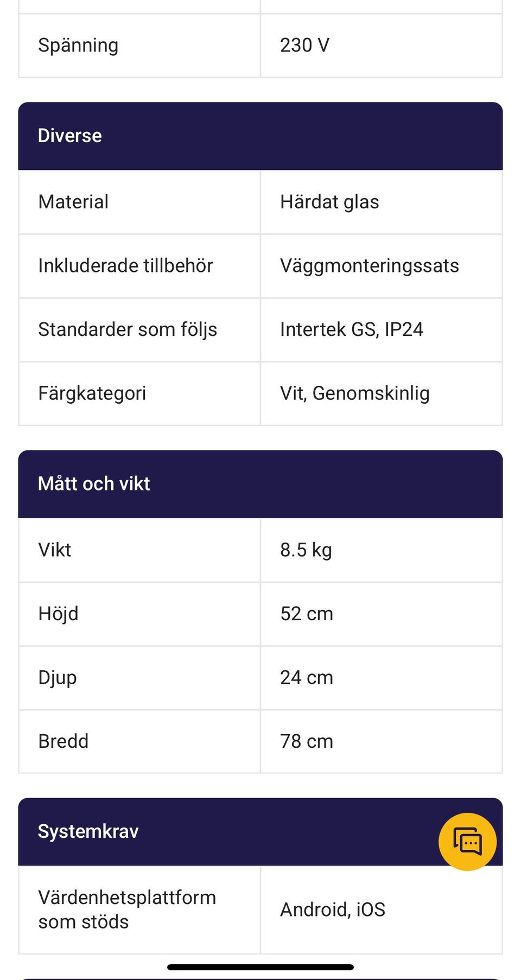Tap the Färgkategori label
This screenshot has height=980, width=521.
point(92,393)
